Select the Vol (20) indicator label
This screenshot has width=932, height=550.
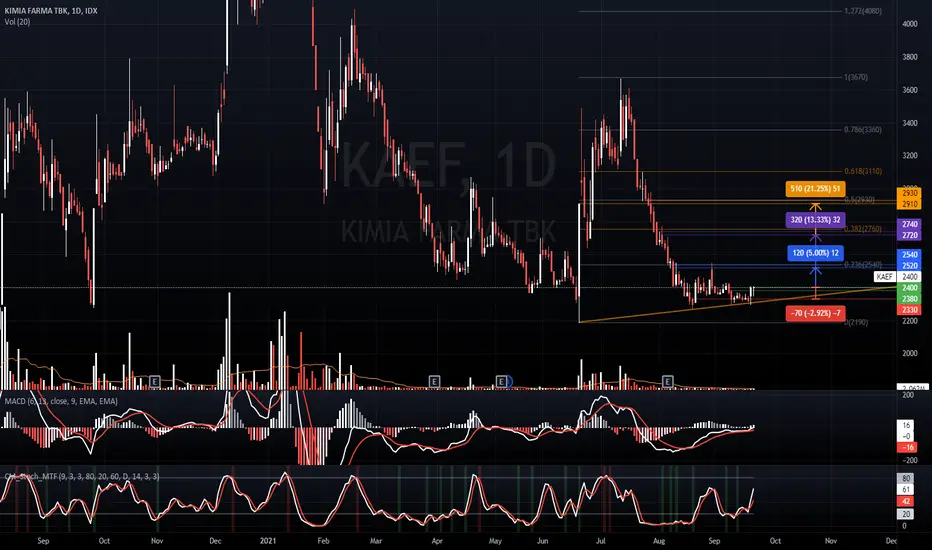[x=17, y=22]
